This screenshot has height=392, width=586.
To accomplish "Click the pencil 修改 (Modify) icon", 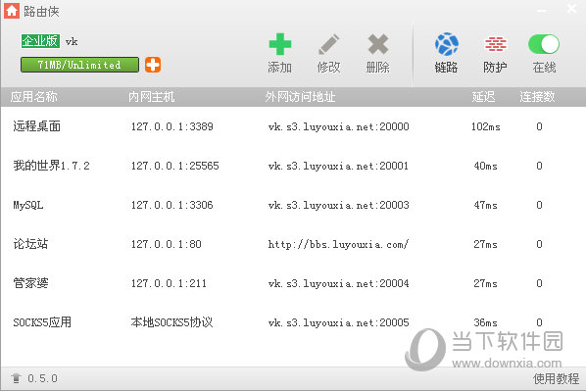I will tap(329, 44).
